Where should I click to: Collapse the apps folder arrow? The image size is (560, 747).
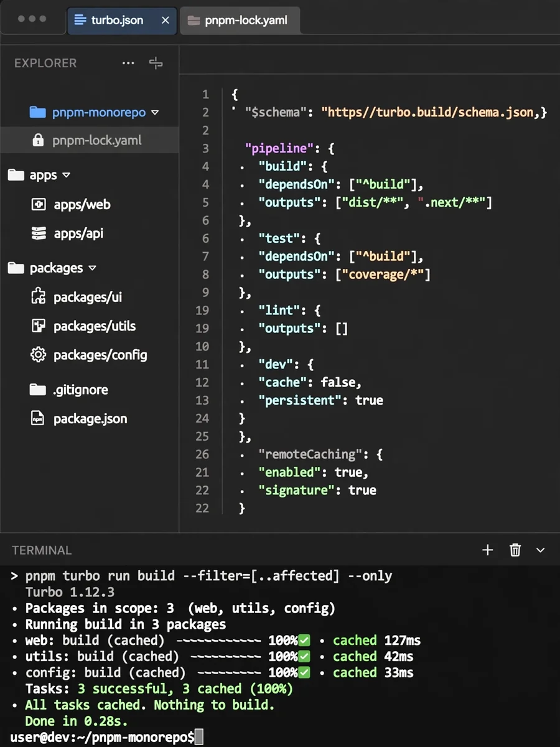[67, 176]
